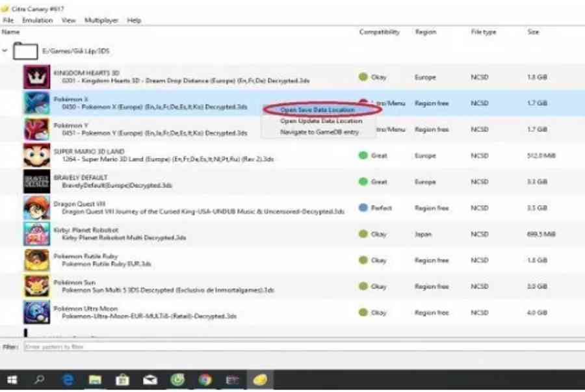Choose Navigate to GameDB entry
The height and width of the screenshot is (392, 585).
pyautogui.click(x=319, y=132)
